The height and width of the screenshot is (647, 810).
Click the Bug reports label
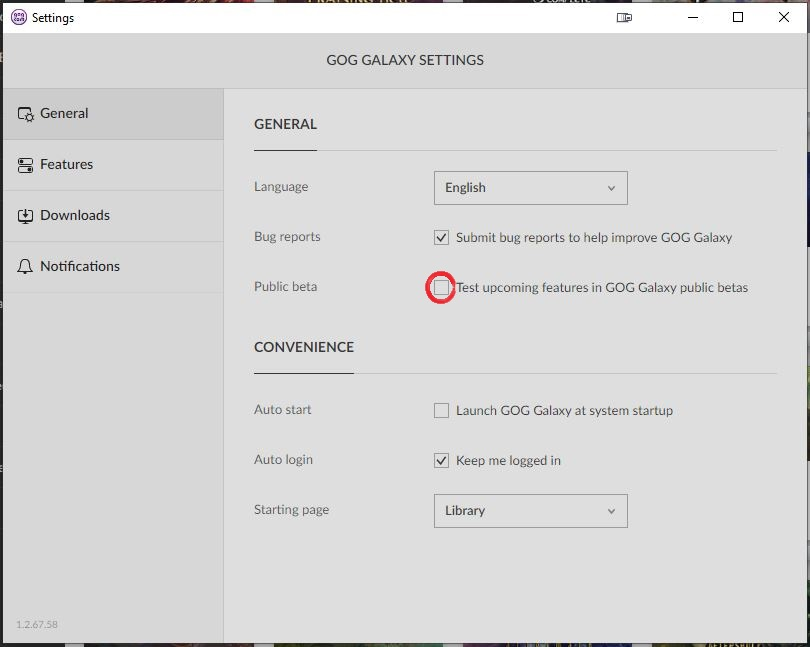pyautogui.click(x=287, y=237)
